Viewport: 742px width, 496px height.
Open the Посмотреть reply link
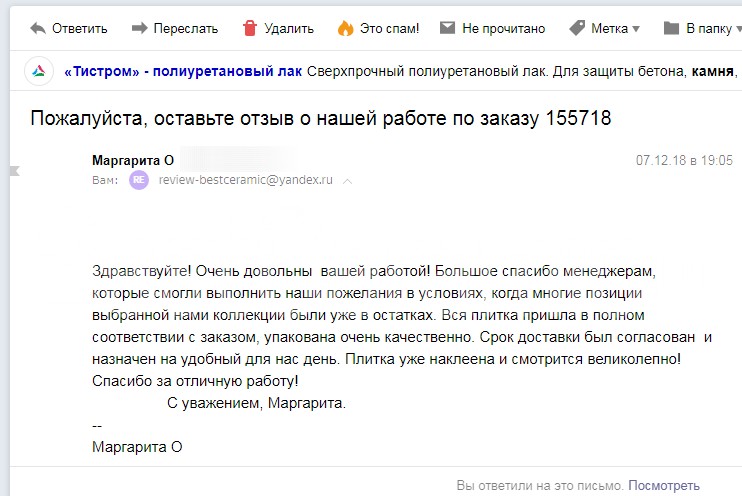663,486
